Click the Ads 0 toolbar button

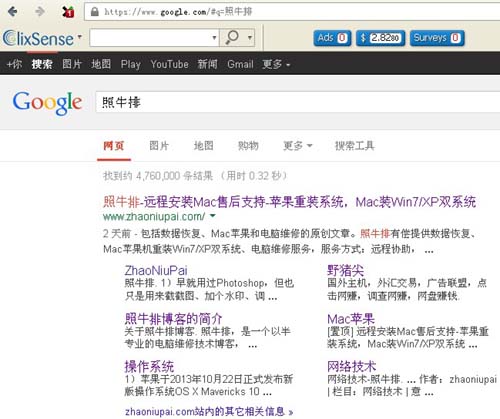pos(332,38)
